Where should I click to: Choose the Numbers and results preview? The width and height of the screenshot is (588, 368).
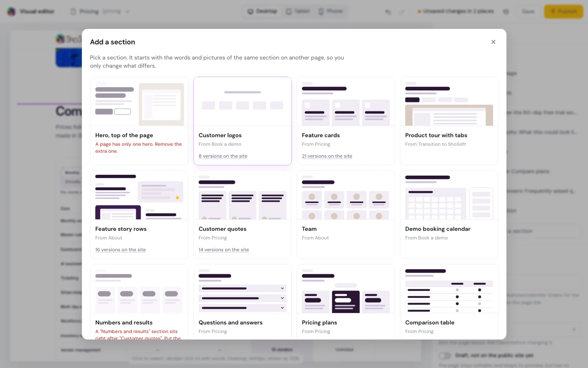139,289
